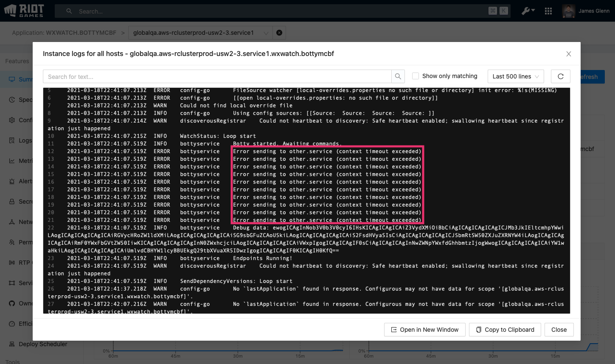Image resolution: width=615 pixels, height=364 pixels.
Task: Click the Search for text input field
Action: [217, 76]
